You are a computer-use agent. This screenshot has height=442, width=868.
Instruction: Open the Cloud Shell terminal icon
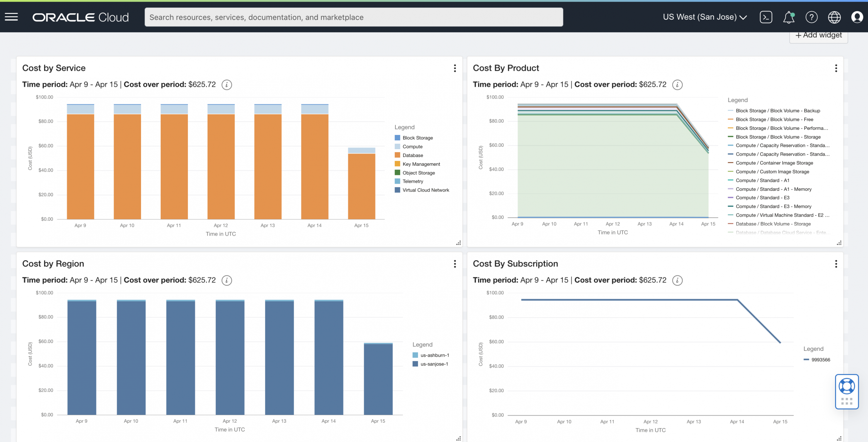click(766, 17)
